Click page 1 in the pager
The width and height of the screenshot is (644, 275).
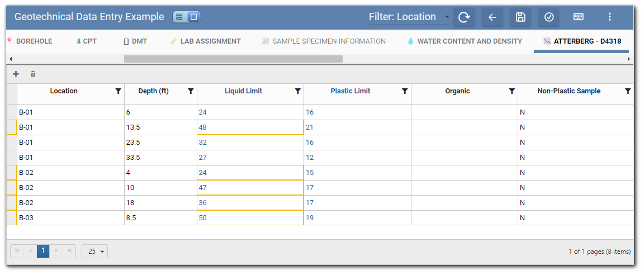43,251
